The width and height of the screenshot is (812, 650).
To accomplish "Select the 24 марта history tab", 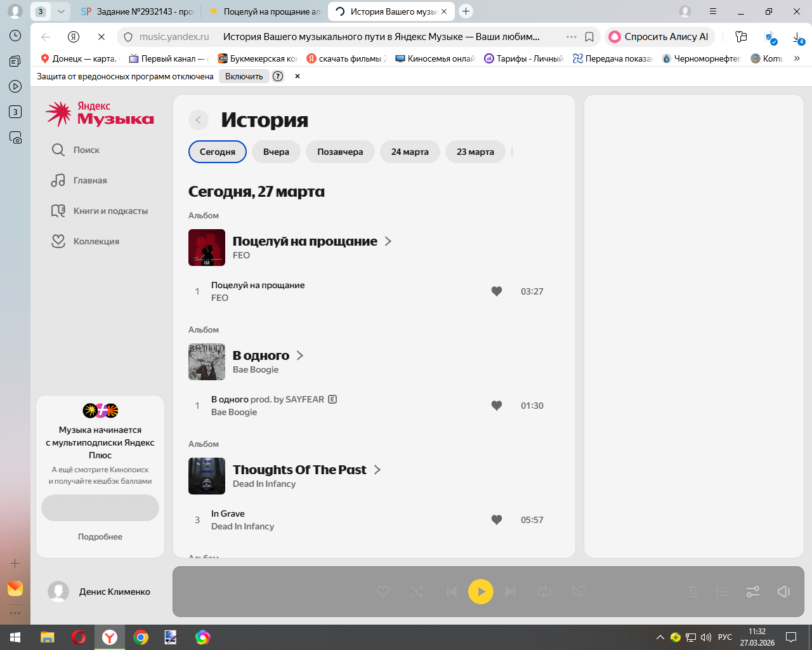I will [x=410, y=152].
